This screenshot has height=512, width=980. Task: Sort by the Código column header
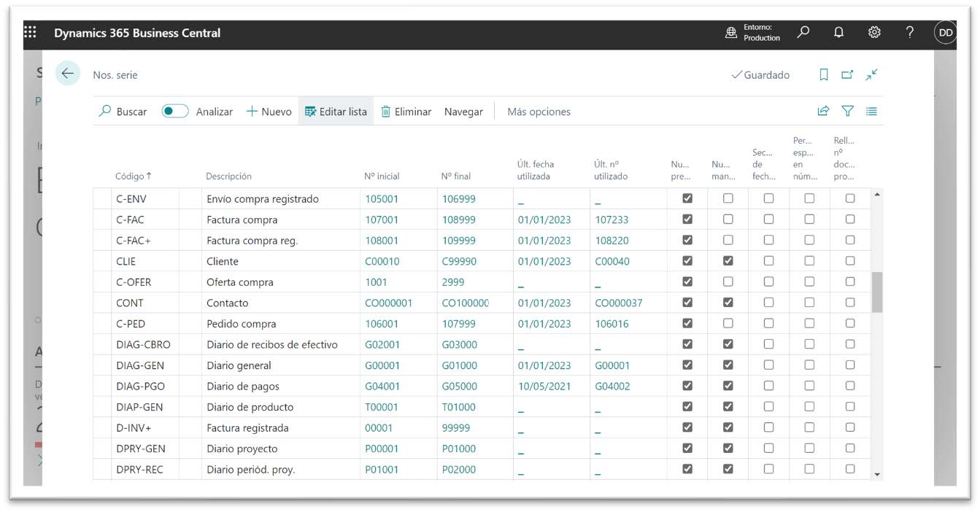134,176
